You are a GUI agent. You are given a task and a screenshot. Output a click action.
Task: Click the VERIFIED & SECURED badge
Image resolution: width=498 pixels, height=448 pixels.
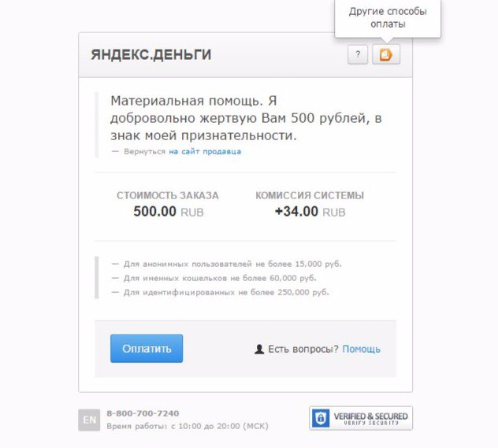(361, 418)
